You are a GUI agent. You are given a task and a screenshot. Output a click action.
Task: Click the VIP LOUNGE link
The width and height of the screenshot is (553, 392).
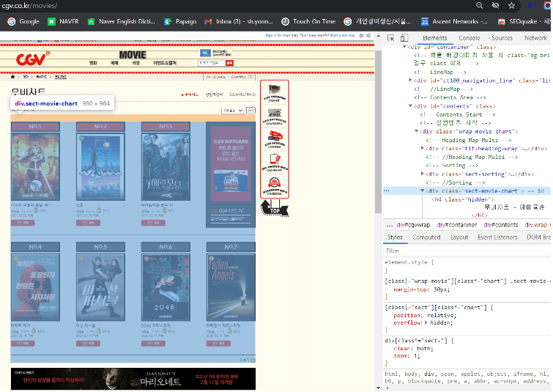pyautogui.click(x=215, y=76)
